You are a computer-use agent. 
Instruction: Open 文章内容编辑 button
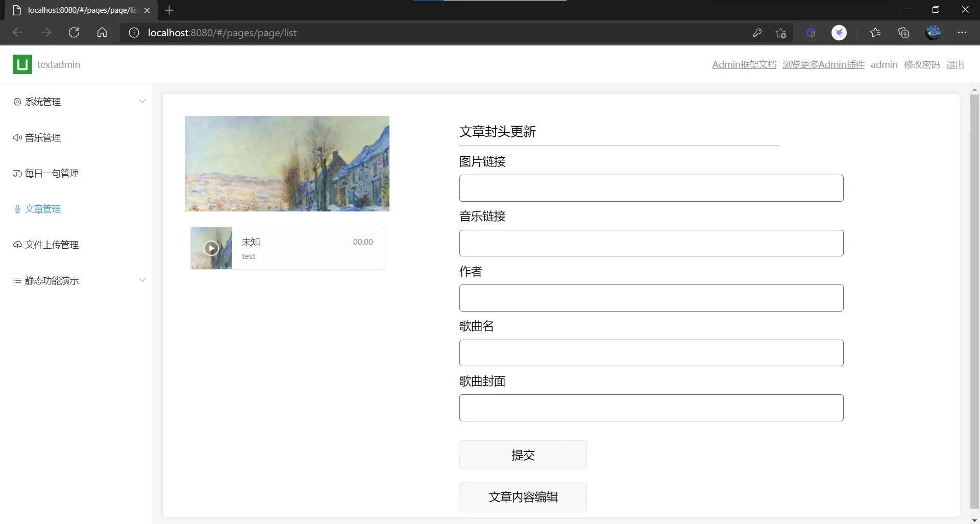(x=523, y=496)
